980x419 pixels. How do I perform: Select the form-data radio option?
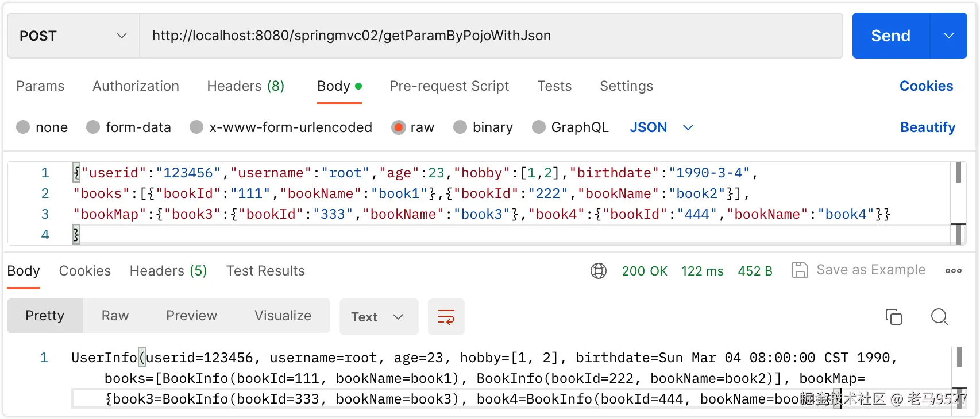93,127
